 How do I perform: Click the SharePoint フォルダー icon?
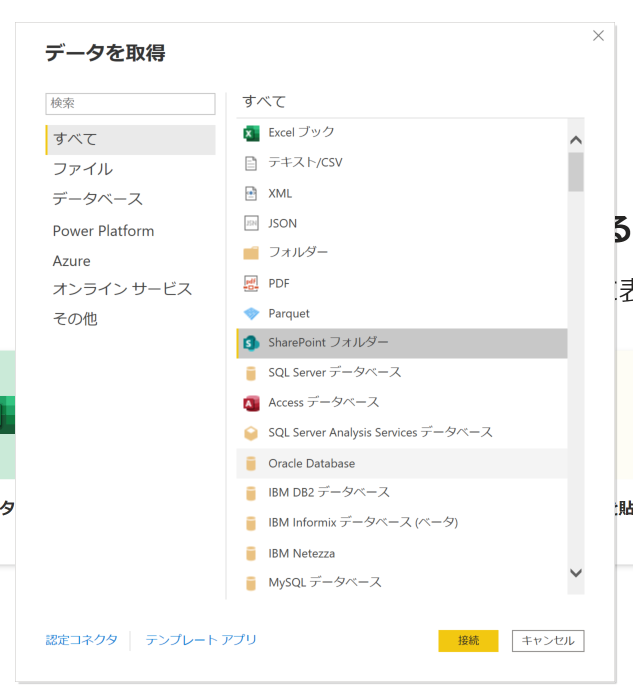tap(251, 343)
